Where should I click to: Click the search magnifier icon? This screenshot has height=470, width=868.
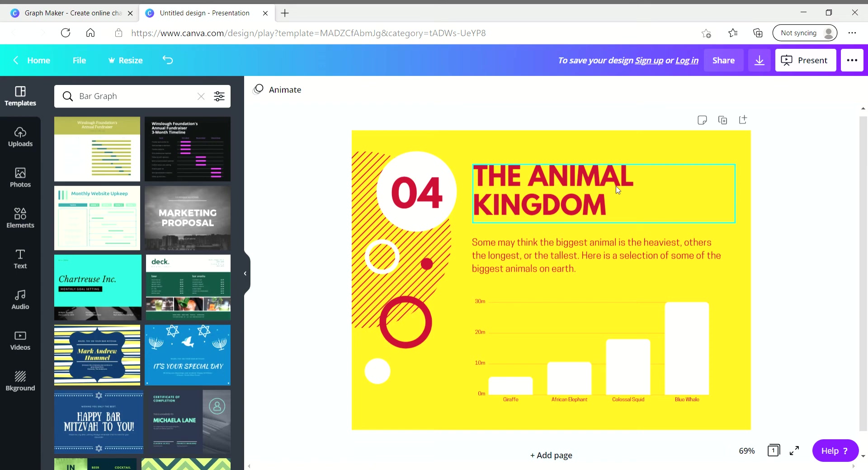[x=68, y=96]
